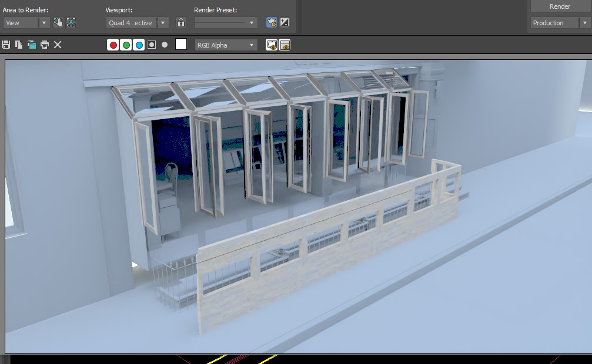
Task: Print the rendered image
Action: 45,45
